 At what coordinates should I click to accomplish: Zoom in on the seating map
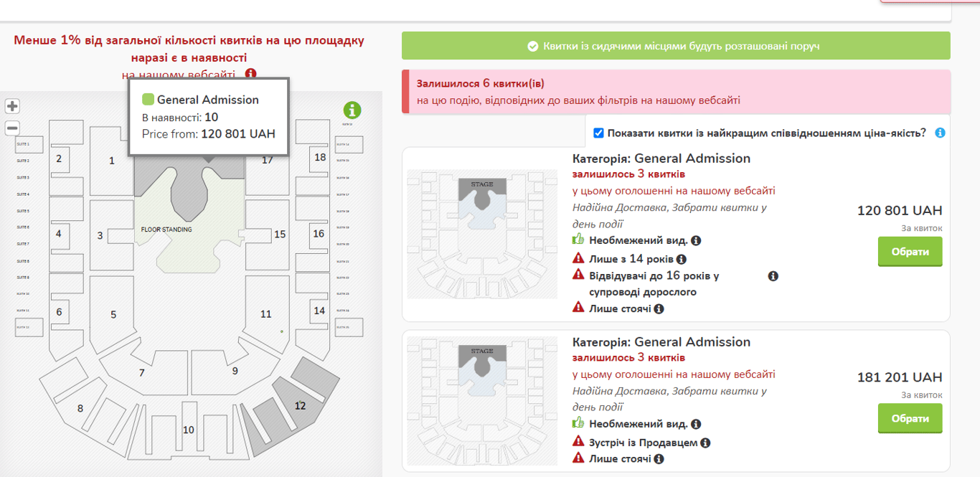click(x=12, y=107)
